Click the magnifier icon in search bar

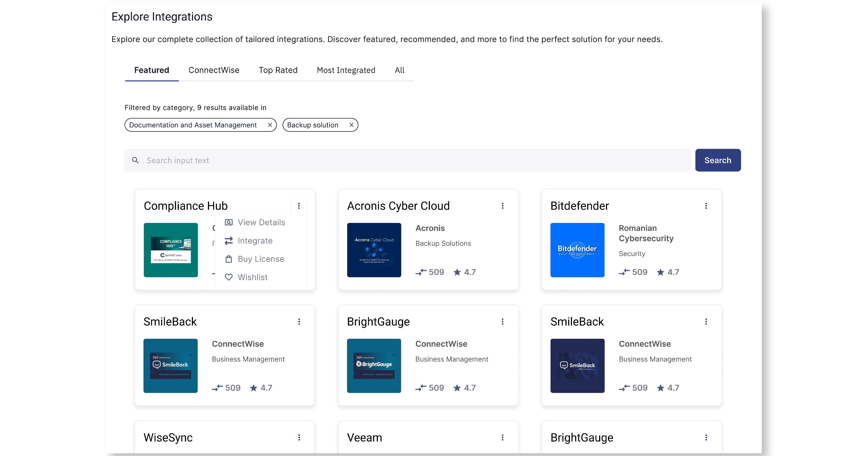point(135,160)
